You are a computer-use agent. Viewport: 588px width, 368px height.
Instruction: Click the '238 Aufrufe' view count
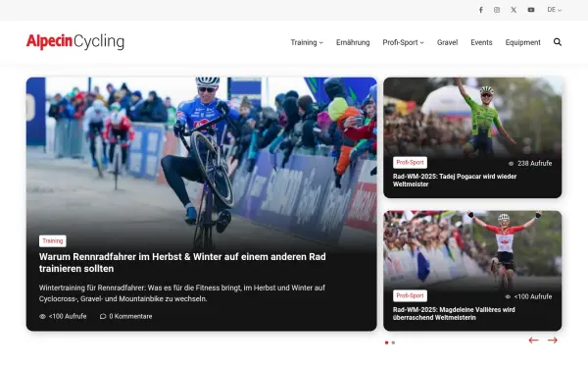pyautogui.click(x=535, y=164)
